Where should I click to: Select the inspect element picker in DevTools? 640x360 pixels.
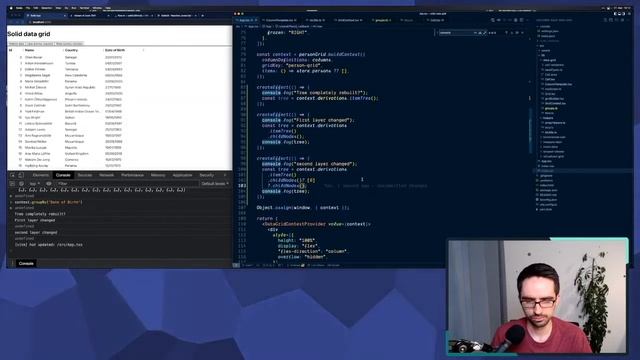(x=13, y=175)
